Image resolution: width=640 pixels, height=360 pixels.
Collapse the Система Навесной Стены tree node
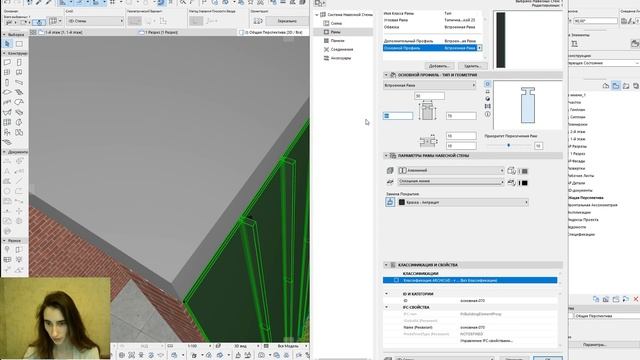click(x=317, y=15)
